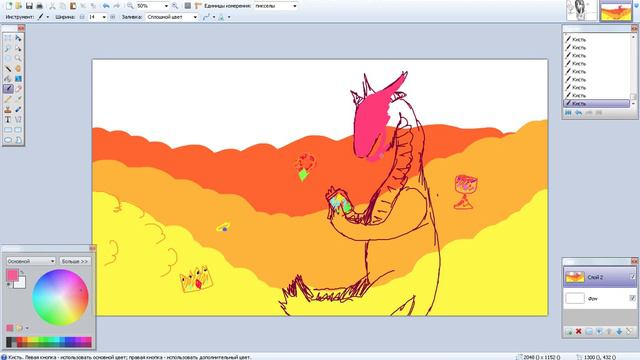Open the Основной color selector dropdown
This screenshot has height=360, width=640.
(x=31, y=261)
